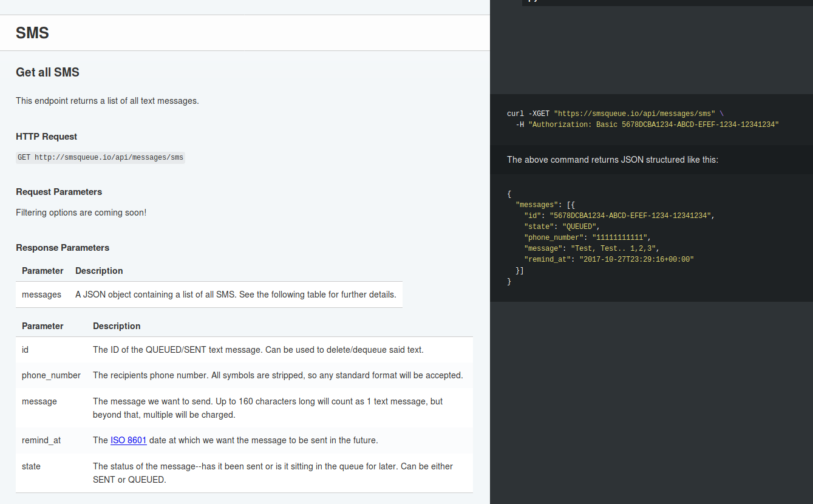Click the "remind_at" JSON response line

[x=608, y=259]
